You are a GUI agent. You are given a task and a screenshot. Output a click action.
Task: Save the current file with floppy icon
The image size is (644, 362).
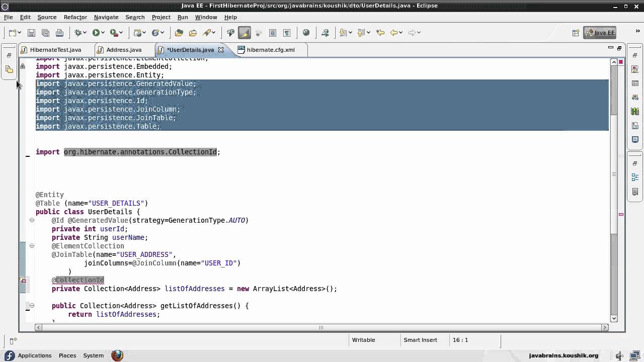tap(31, 33)
